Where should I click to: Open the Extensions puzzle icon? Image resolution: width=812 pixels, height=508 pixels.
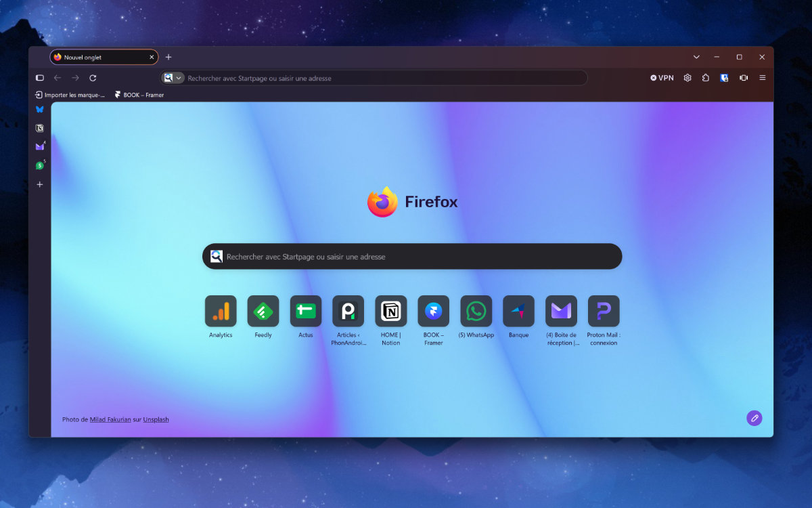tap(706, 78)
